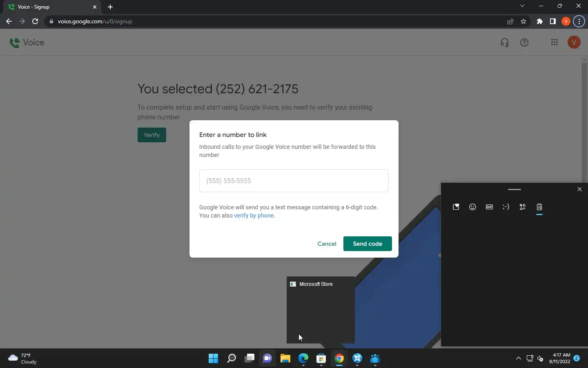Open Task View on the taskbar
The width and height of the screenshot is (588, 368).
click(x=249, y=359)
